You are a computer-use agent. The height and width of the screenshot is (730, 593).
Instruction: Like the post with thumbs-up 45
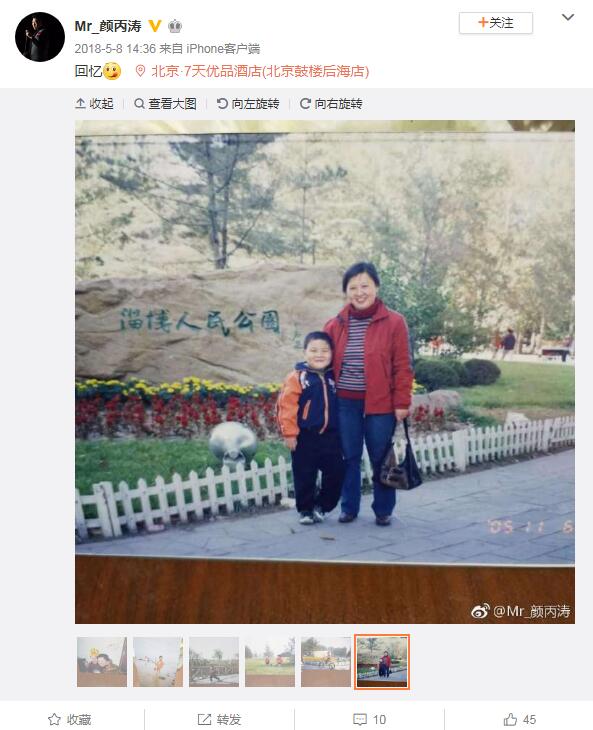pos(519,719)
